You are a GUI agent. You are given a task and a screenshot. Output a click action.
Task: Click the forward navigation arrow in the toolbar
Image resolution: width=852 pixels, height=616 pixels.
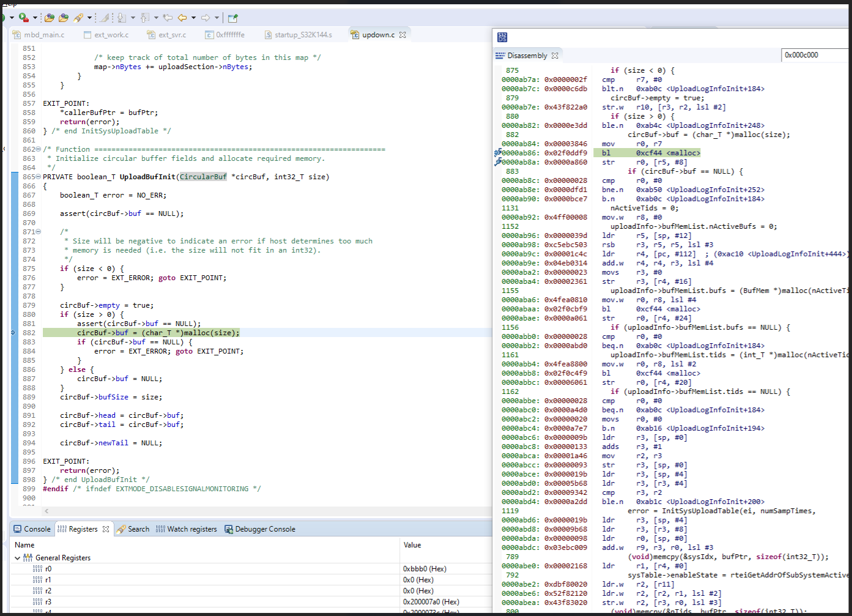206,17
